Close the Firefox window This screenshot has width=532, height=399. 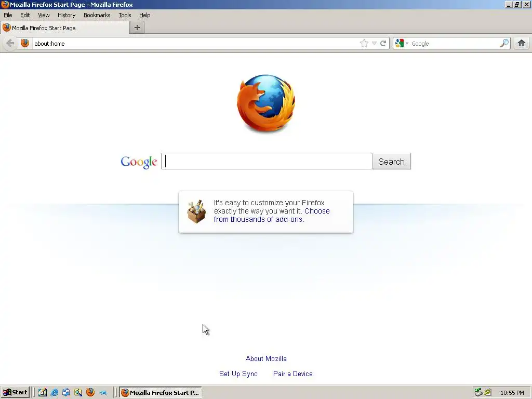tap(527, 4)
